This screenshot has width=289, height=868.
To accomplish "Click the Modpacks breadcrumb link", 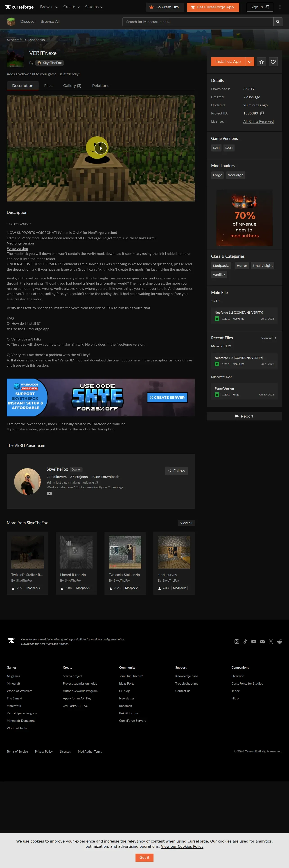I will (x=36, y=40).
